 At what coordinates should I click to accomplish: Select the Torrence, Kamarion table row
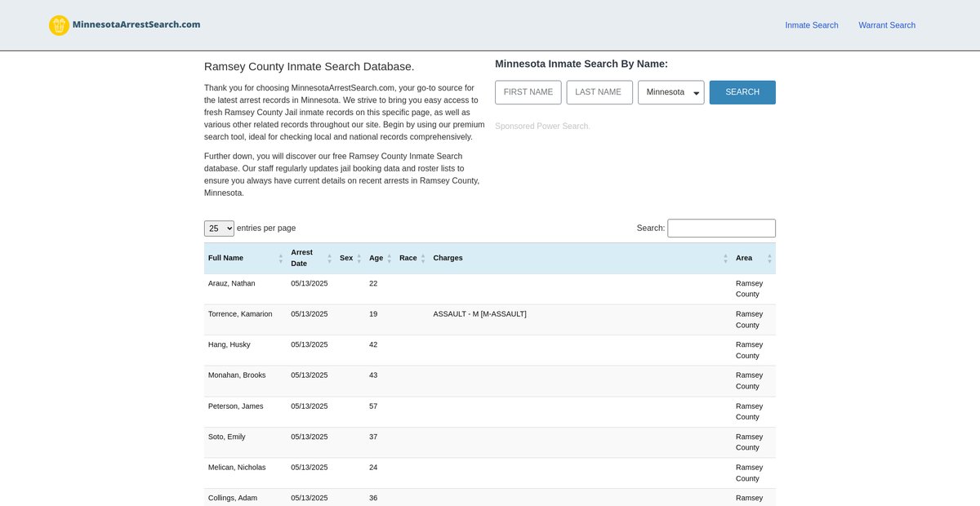240,314
